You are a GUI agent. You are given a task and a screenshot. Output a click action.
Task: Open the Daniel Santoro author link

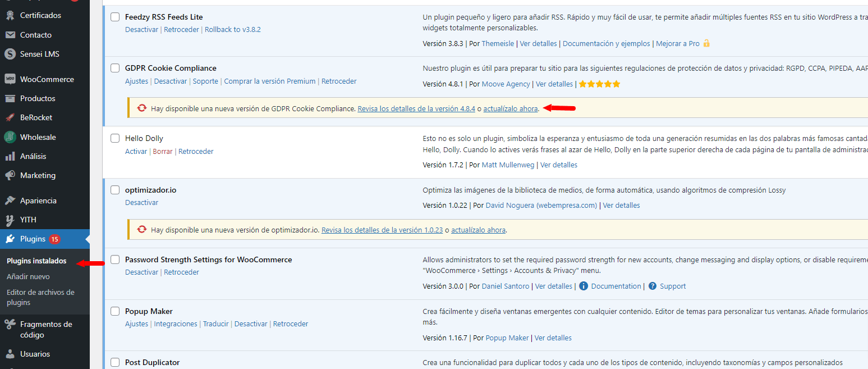[506, 286]
